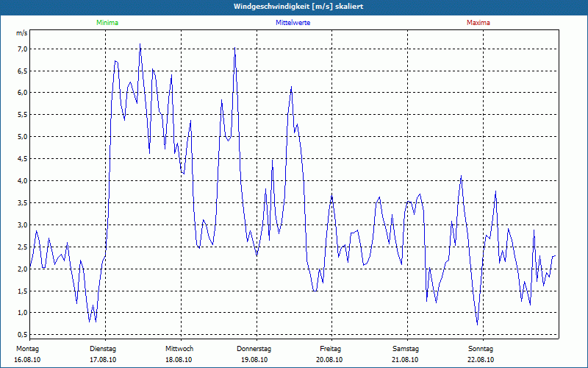This screenshot has width=588, height=368.
Task: Click the 16.08.10 date label
Action: click(x=27, y=360)
